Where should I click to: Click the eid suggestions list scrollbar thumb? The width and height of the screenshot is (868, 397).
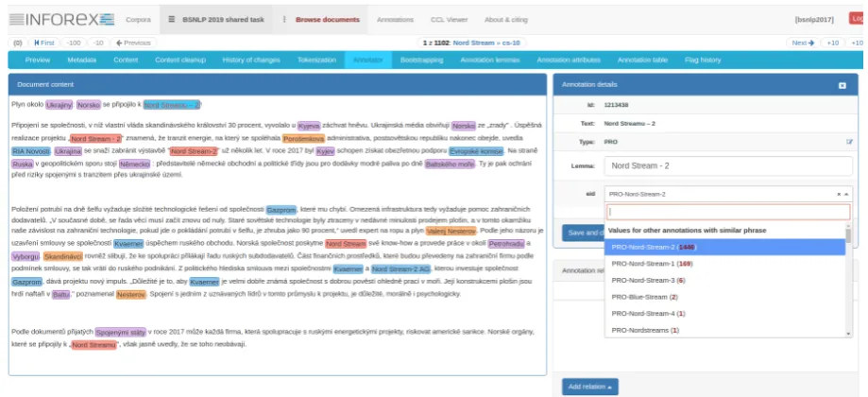(849, 236)
